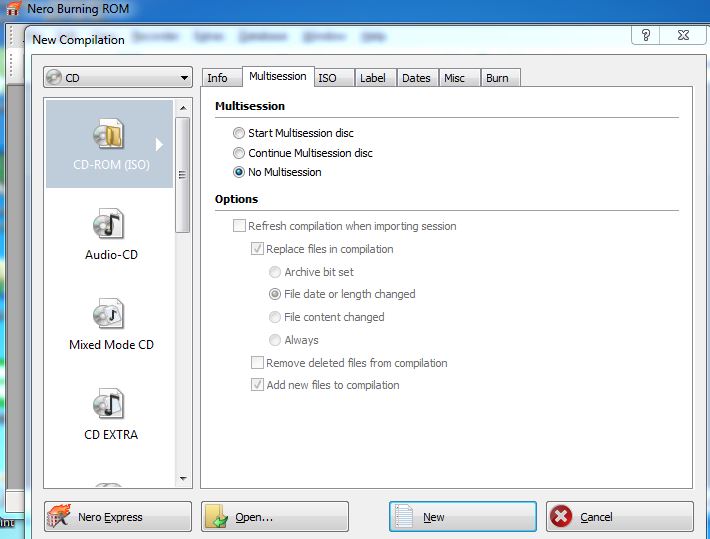Switch to the Burn tab

pos(500,78)
